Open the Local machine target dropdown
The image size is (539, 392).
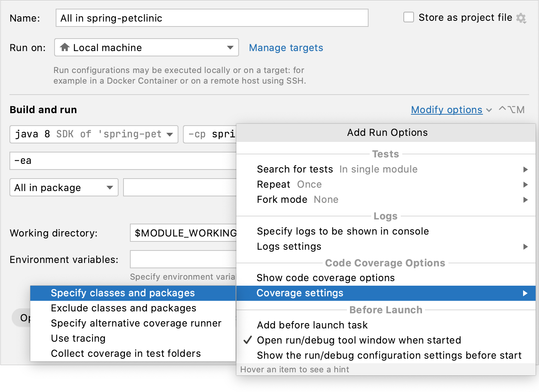click(x=230, y=47)
